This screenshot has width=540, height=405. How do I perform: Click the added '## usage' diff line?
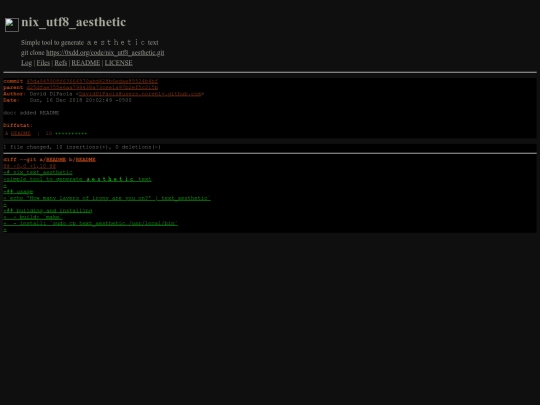coord(18,191)
